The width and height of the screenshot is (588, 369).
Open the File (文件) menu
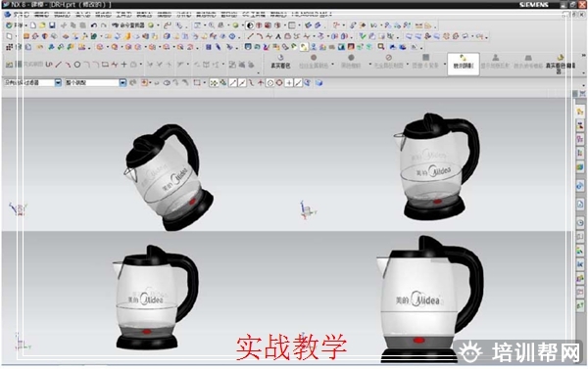[21, 15]
